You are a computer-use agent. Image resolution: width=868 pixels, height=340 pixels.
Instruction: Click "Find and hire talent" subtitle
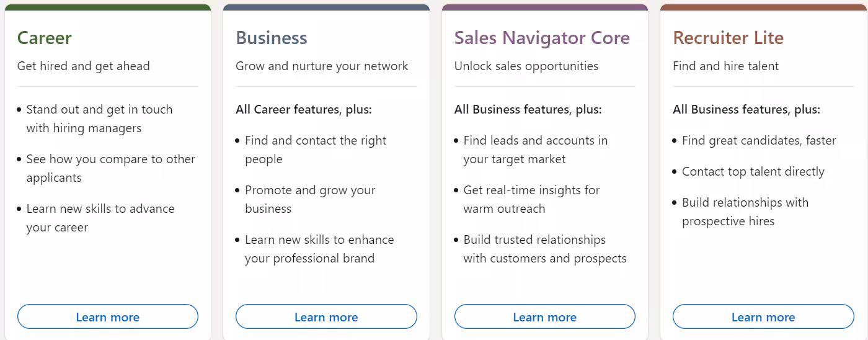725,66
